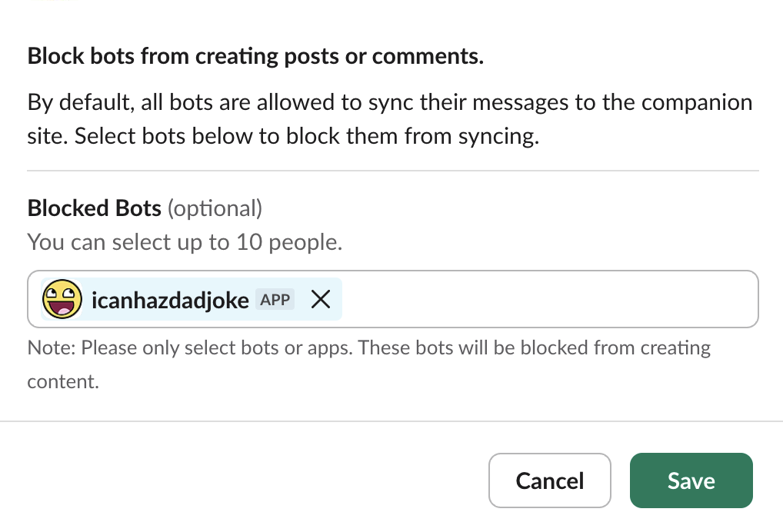The width and height of the screenshot is (783, 532).
Task: Click the APP badge beside icanhazdadjoke
Action: 275,299
